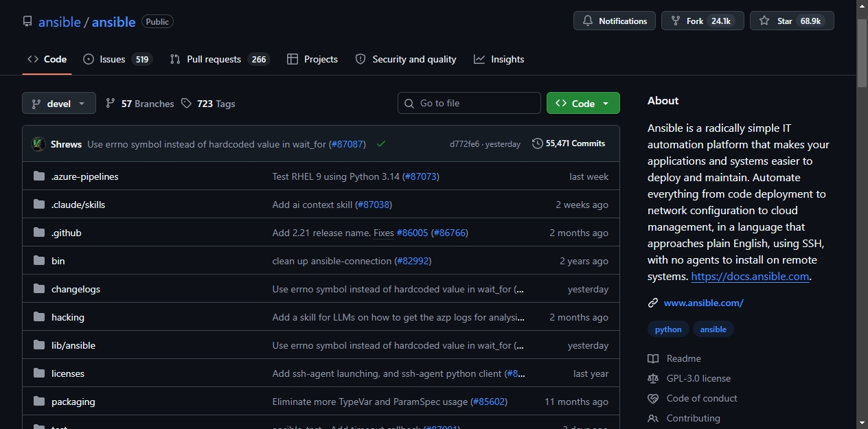868x429 pixels.
Task: Open the .azure-pipelines directory name
Action: [85, 176]
